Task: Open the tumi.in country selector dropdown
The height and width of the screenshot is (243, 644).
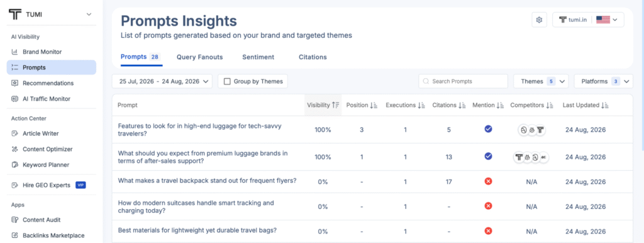Action: coord(588,20)
